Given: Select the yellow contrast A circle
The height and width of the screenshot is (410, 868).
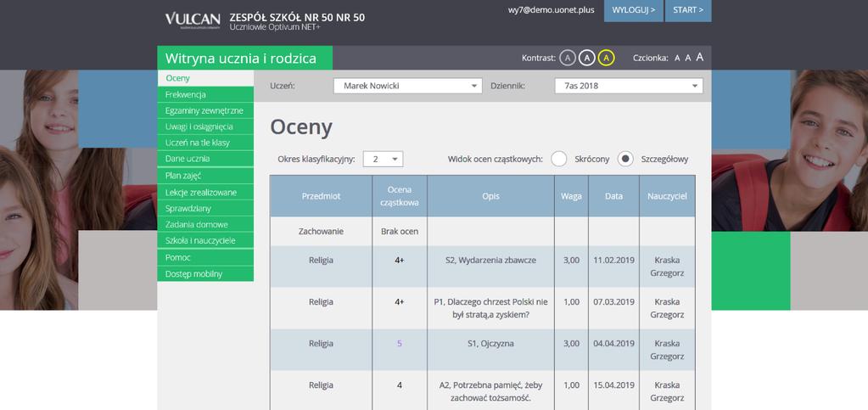Looking at the screenshot, I should 606,58.
